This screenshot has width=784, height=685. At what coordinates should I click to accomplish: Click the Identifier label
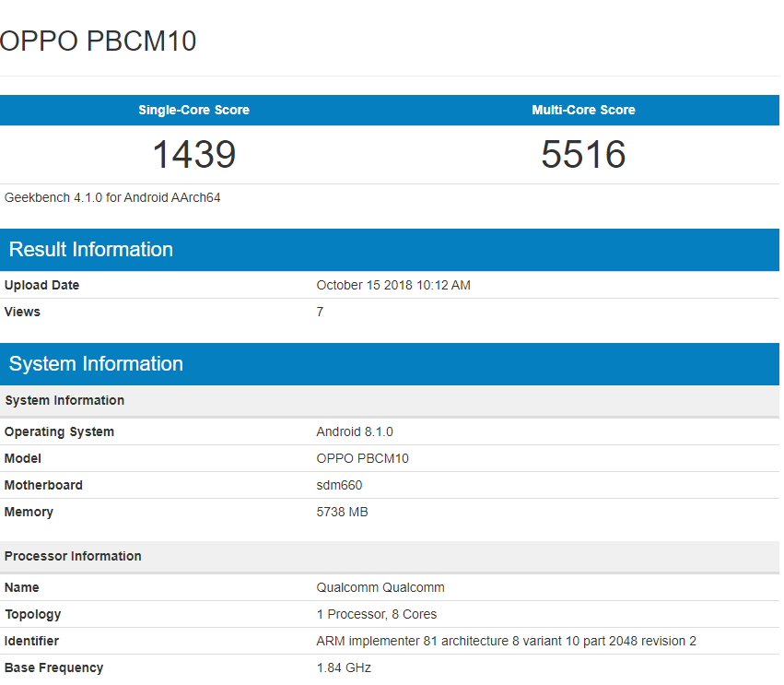coord(32,641)
